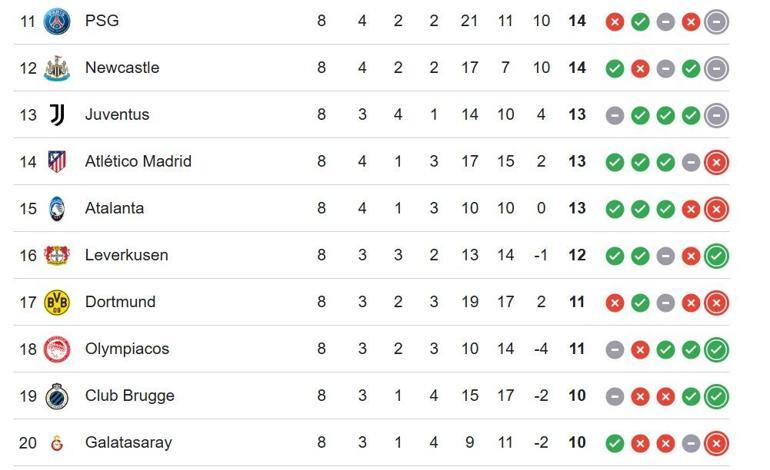Click the Juventus club logo

tap(57, 115)
